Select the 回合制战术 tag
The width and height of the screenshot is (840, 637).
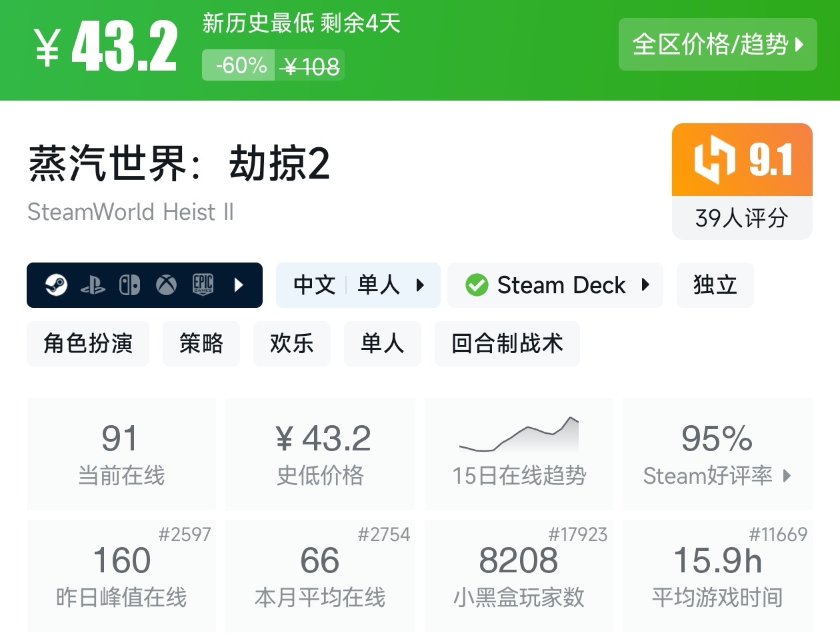[507, 344]
